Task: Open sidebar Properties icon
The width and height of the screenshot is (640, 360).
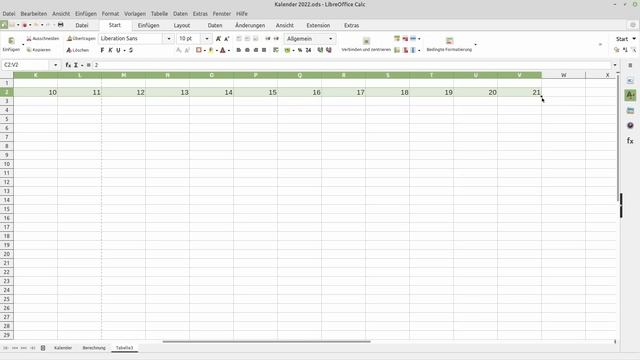Action: click(x=630, y=81)
